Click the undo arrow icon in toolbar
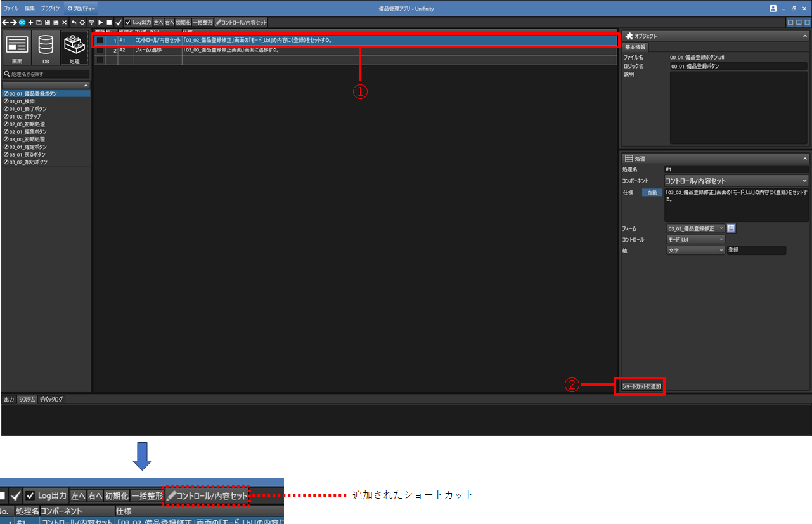This screenshot has width=812, height=524. point(74,22)
